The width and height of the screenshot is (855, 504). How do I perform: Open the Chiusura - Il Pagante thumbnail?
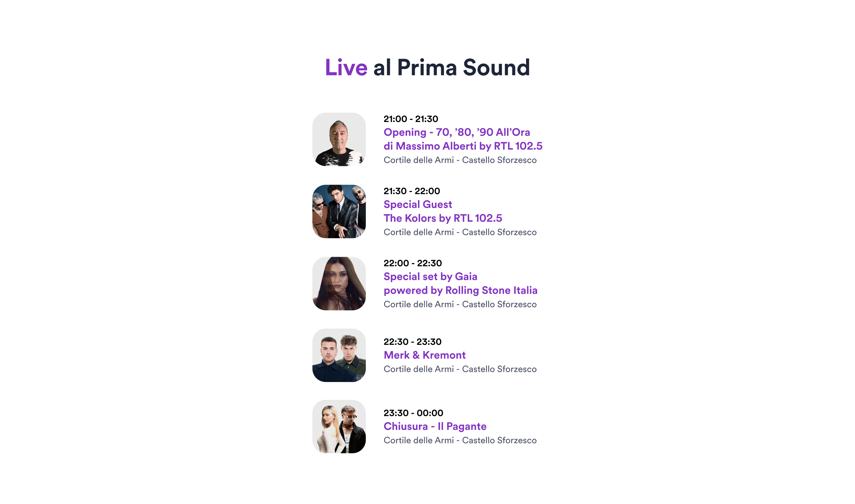[339, 426]
